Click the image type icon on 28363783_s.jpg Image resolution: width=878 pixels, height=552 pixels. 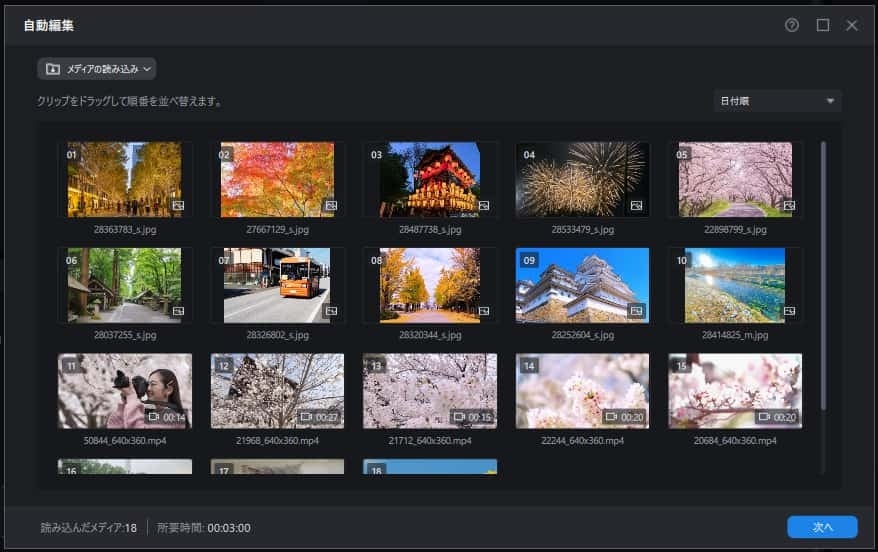click(178, 205)
